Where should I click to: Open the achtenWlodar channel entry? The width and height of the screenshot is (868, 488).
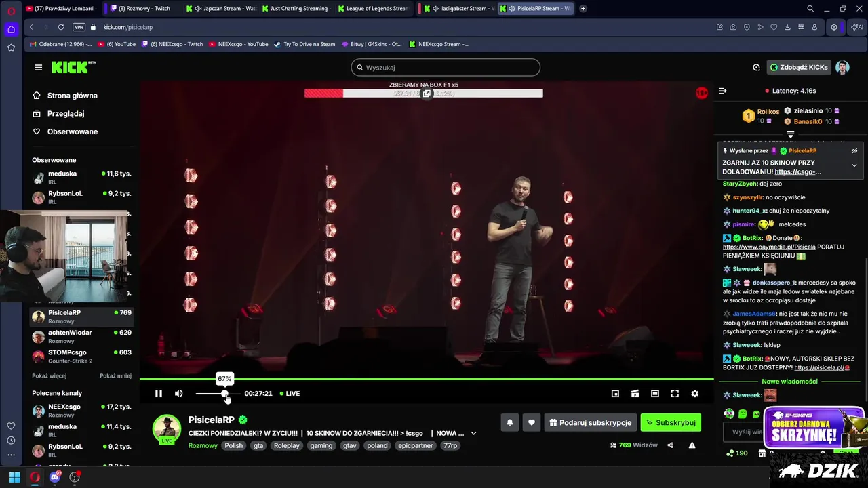81,337
